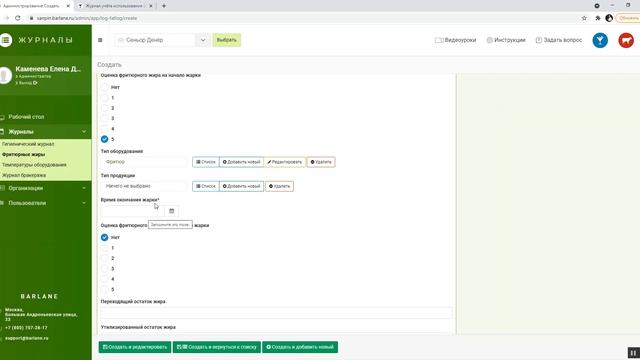Screen dimensions: 640x360
Task: Select rating 4 for end-of-frying fat
Action: pyautogui.click(x=104, y=279)
